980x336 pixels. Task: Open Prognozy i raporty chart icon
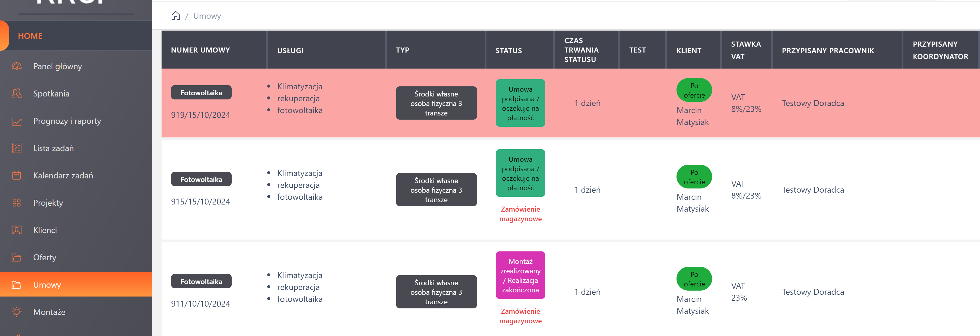click(x=17, y=121)
